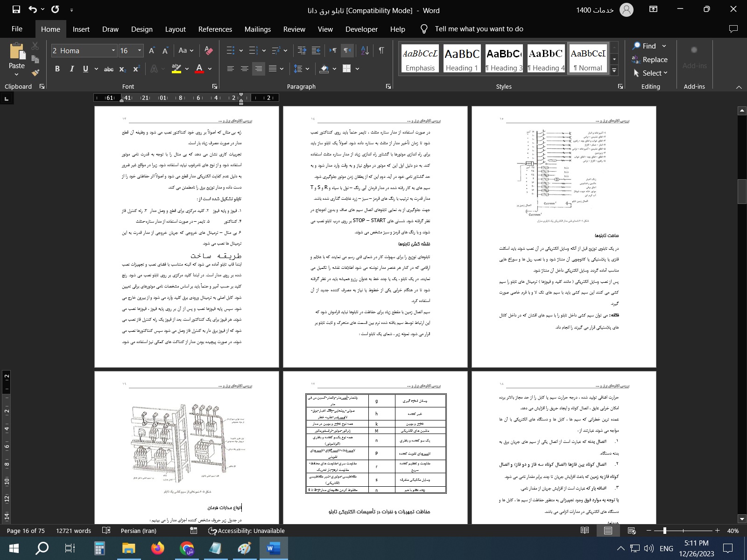Switch to the Developer tab

coord(361,29)
